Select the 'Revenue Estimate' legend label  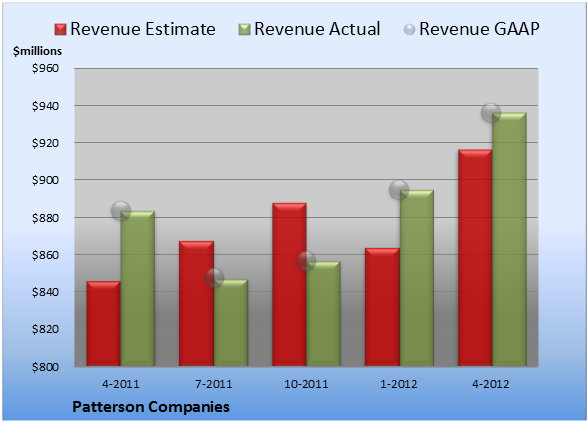(143, 29)
